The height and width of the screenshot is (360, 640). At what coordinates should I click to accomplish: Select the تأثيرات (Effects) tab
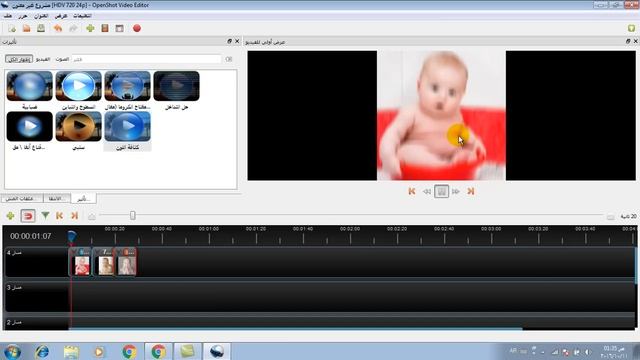pos(83,198)
